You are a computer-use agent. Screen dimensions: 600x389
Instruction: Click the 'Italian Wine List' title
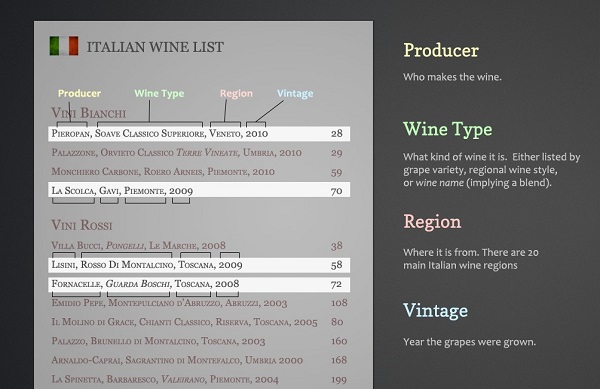click(155, 47)
